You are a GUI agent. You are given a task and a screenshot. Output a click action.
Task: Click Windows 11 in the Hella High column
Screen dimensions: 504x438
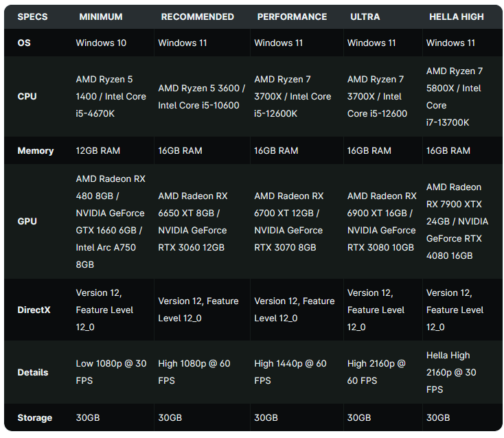[x=450, y=43]
